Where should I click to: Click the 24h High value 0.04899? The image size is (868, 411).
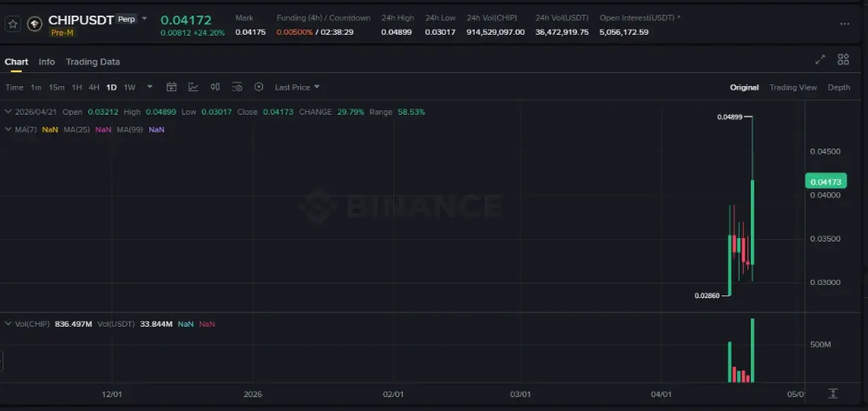click(397, 32)
